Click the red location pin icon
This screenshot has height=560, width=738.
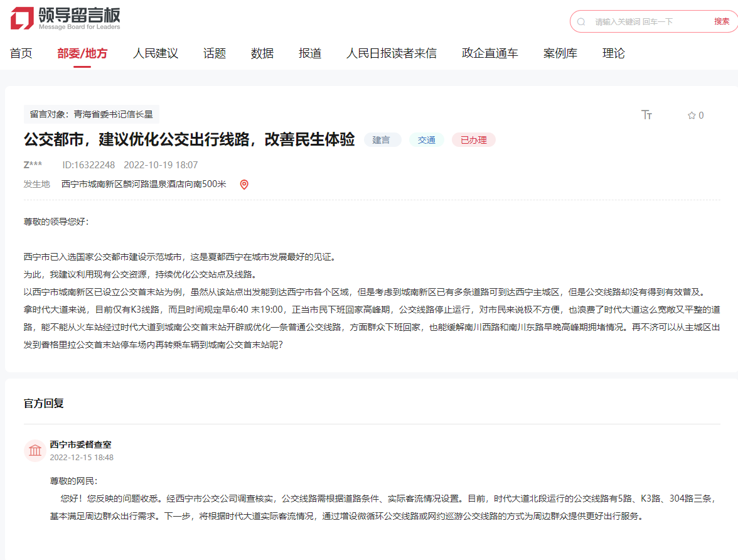pyautogui.click(x=244, y=185)
